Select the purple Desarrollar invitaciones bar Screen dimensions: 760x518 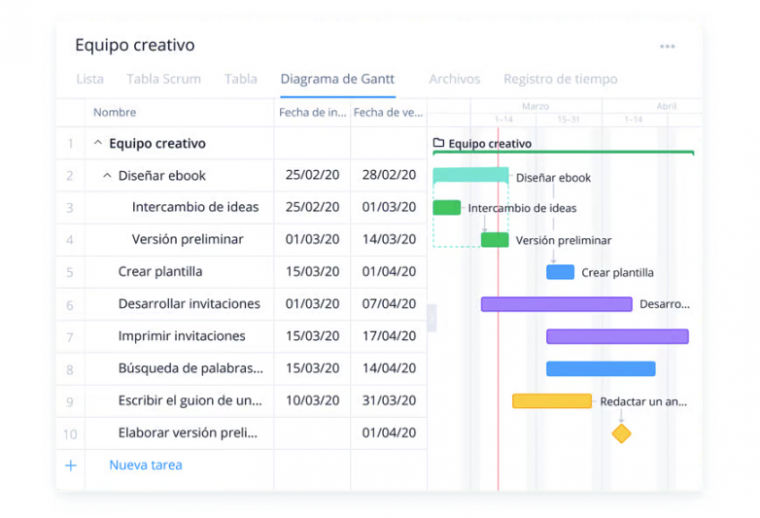(556, 304)
